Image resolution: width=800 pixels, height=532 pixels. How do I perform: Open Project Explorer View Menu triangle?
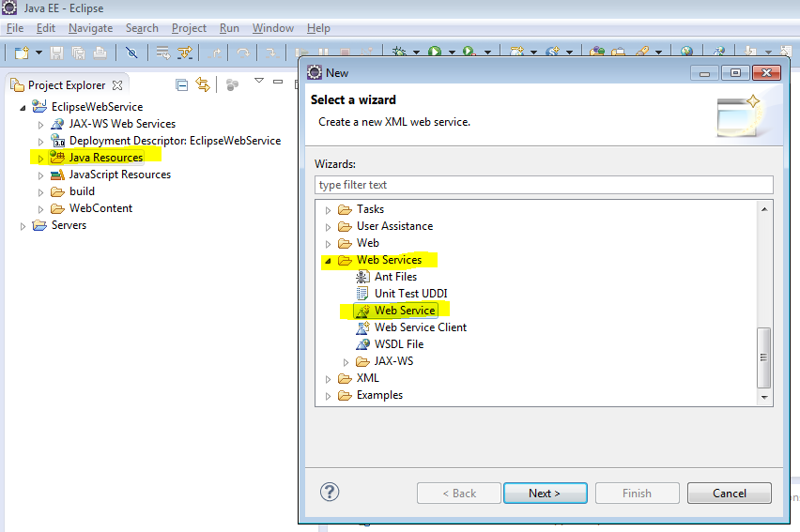pyautogui.click(x=259, y=81)
